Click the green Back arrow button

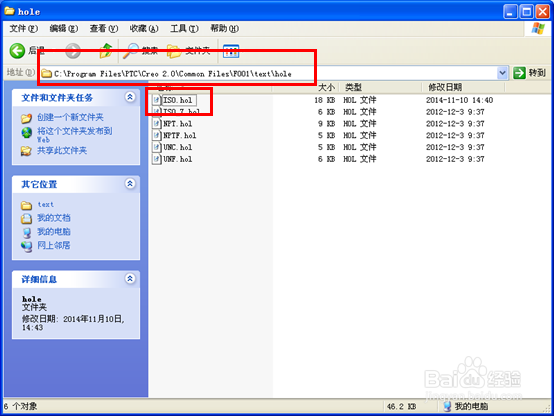tap(17, 51)
